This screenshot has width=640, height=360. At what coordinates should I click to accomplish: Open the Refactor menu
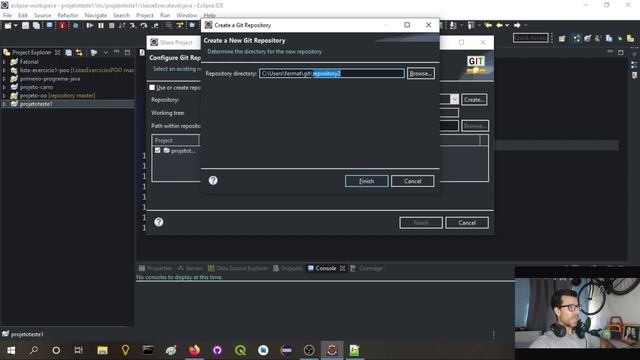pos(68,15)
